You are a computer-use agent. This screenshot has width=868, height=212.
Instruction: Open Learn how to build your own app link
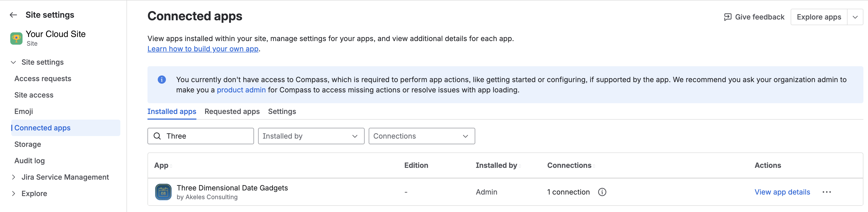203,49
